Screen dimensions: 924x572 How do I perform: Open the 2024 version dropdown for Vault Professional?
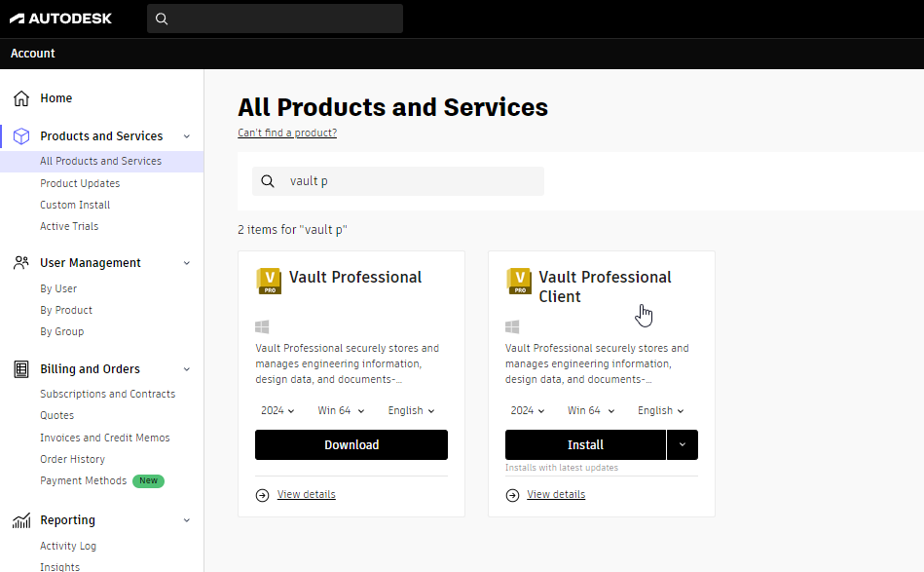pyautogui.click(x=277, y=411)
